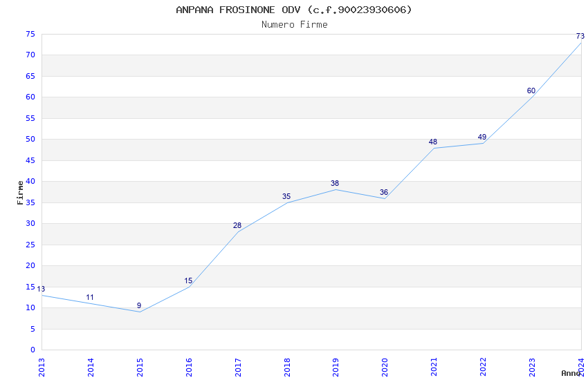Click the 2016 x-axis year label

[189, 368]
